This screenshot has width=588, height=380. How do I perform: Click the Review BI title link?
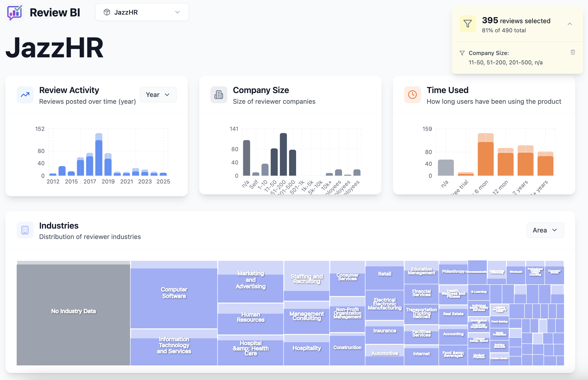pos(55,12)
